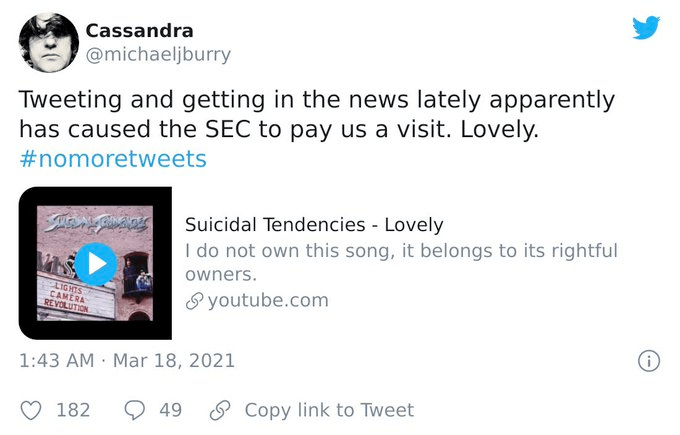Viewport: 680px width, 435px height.
Task: Click the 49 replies count
Action: click(170, 410)
